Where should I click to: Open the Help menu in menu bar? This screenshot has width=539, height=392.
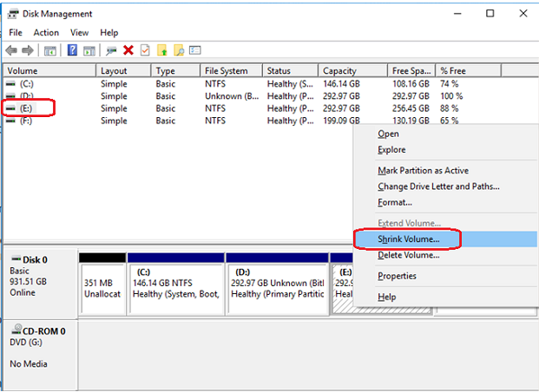109,33
